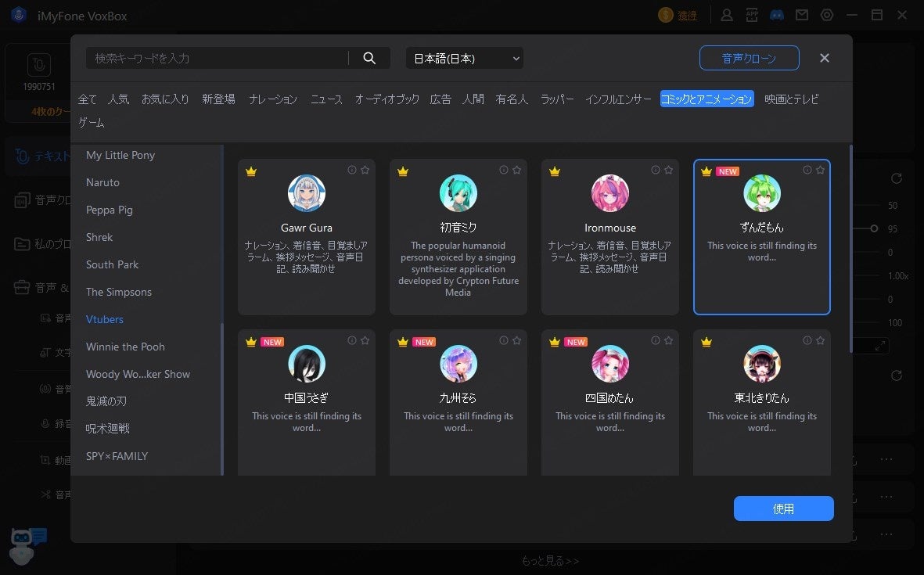This screenshot has height=575, width=924.
Task: Click the voice grid vertical scrollbar
Action: tap(850, 250)
